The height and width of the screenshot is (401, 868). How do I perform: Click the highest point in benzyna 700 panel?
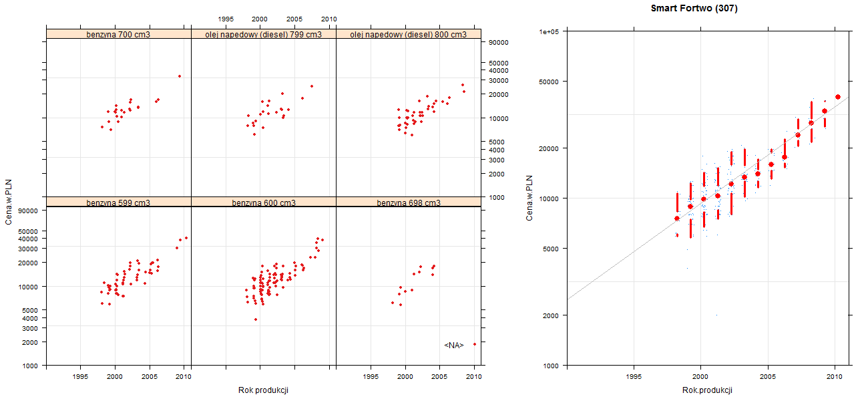[x=180, y=76]
